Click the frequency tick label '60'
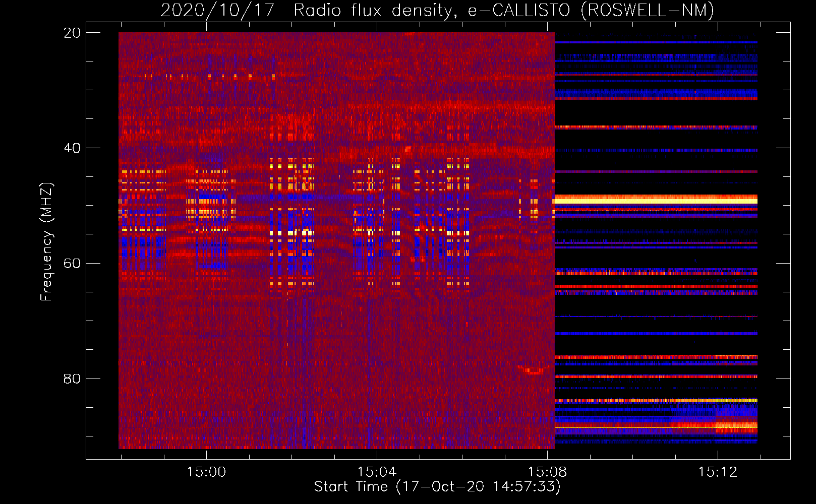The image size is (816, 504). pos(72,263)
